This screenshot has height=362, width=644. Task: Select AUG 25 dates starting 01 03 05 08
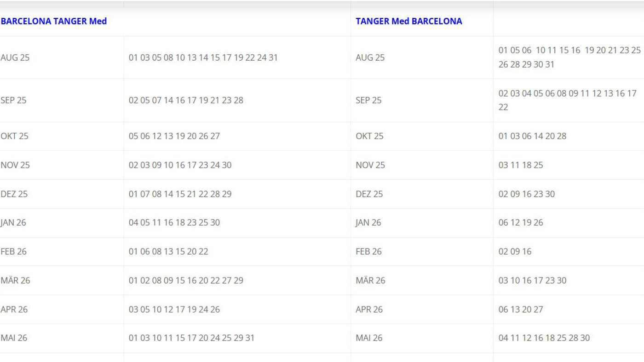point(203,58)
